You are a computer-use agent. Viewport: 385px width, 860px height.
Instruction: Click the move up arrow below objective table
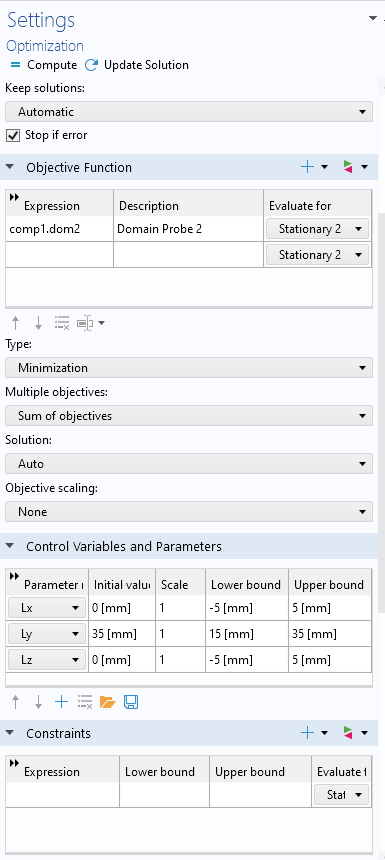(x=15, y=324)
